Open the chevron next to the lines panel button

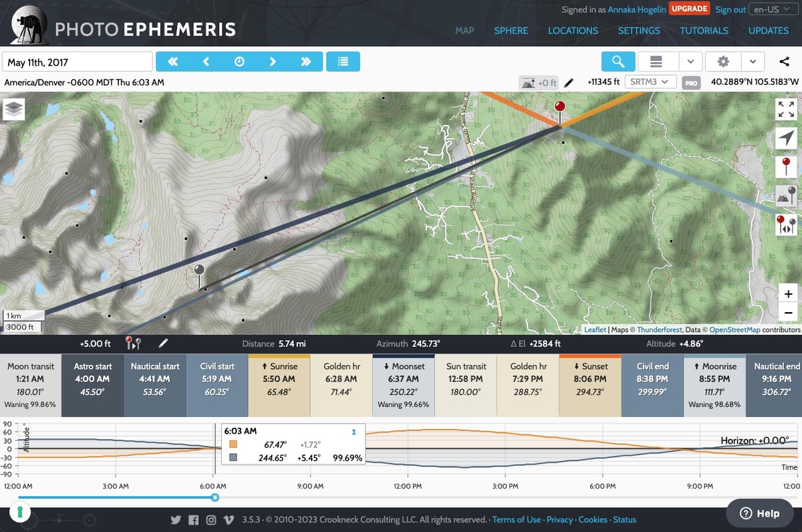pos(691,61)
